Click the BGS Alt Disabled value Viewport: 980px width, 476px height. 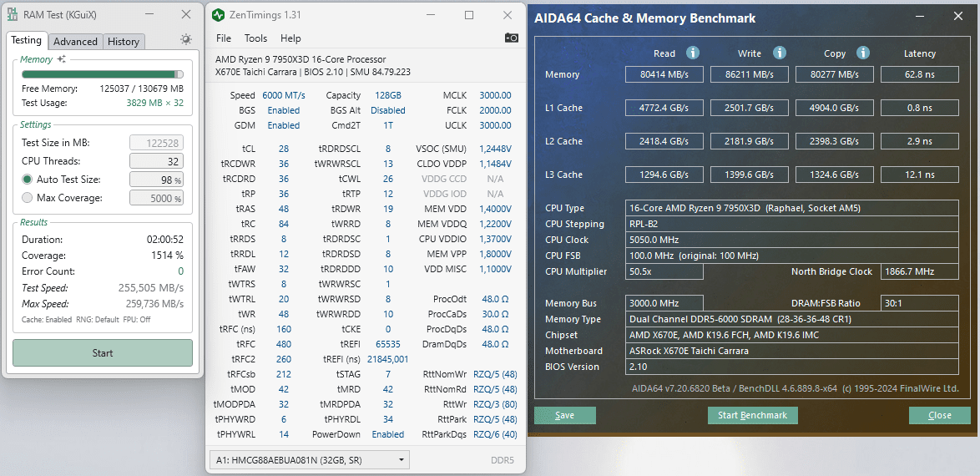pos(388,111)
